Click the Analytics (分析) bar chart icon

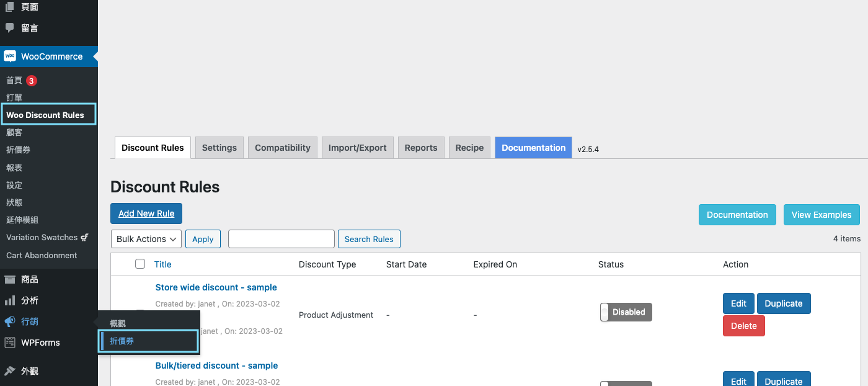click(10, 300)
